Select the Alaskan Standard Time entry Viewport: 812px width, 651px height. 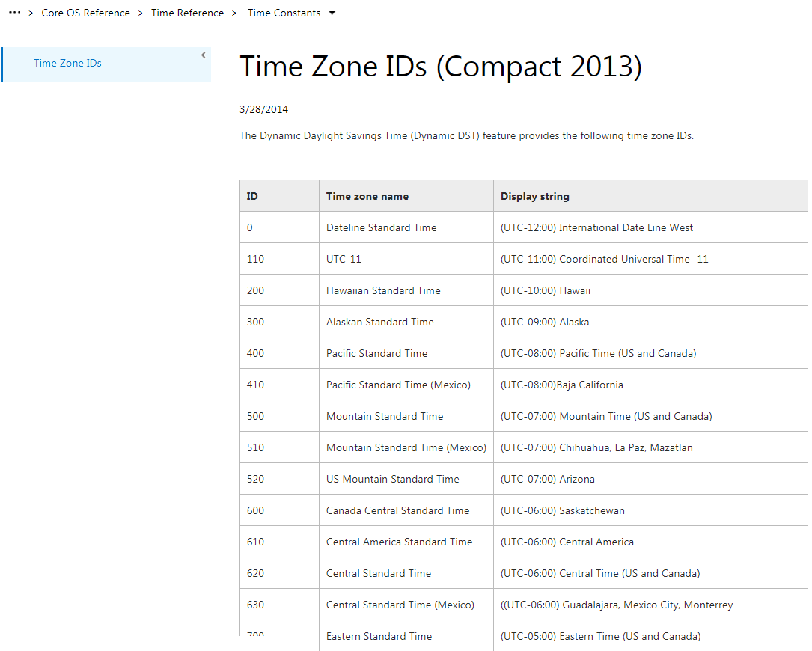point(379,322)
